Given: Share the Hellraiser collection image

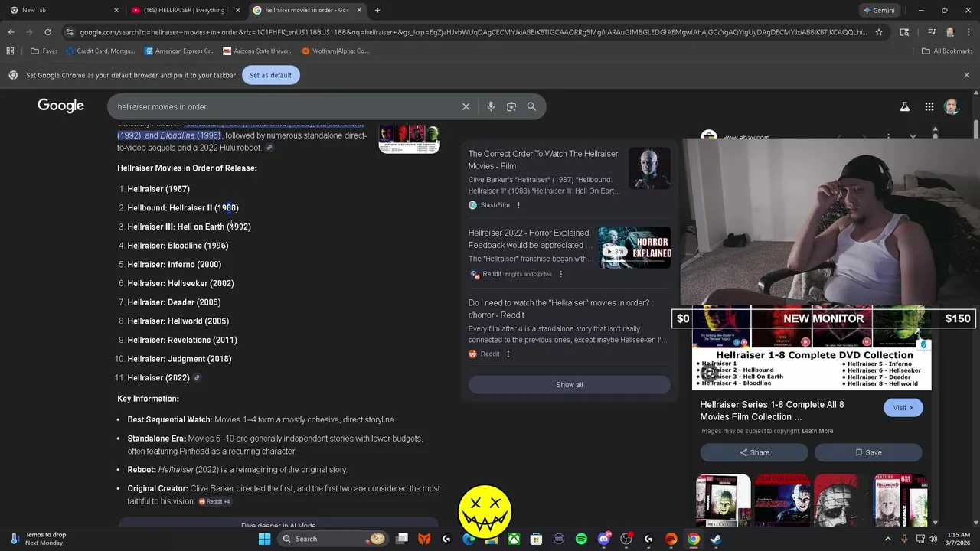Looking at the screenshot, I should (x=754, y=452).
